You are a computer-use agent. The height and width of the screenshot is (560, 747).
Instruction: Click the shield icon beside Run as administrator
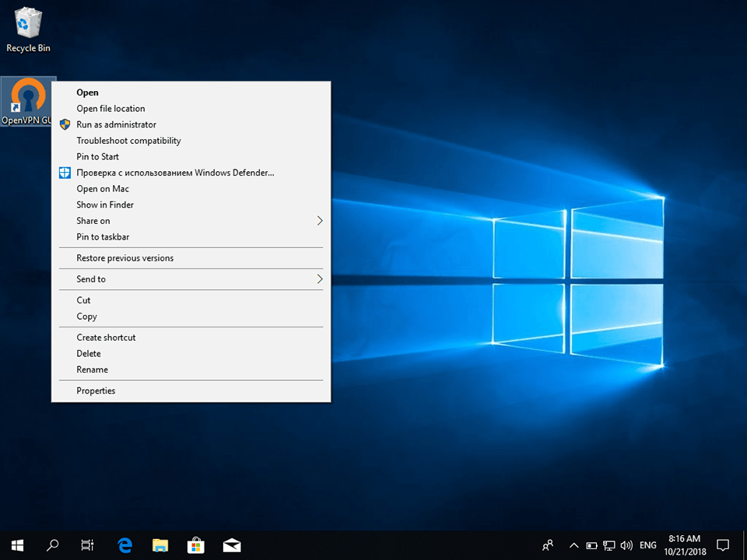point(65,124)
